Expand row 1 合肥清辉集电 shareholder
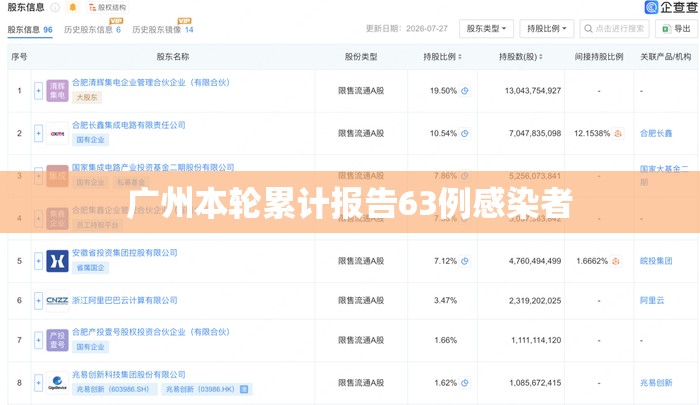The image size is (700, 405). 38,91
